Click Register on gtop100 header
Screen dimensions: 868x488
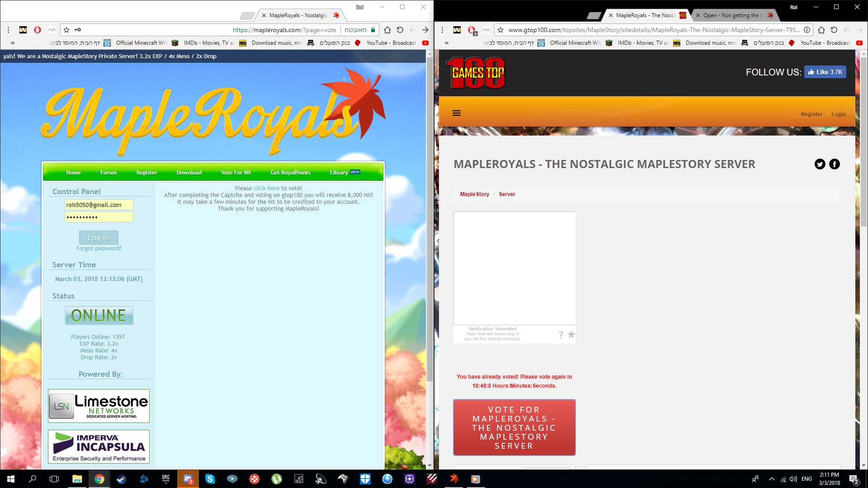811,114
